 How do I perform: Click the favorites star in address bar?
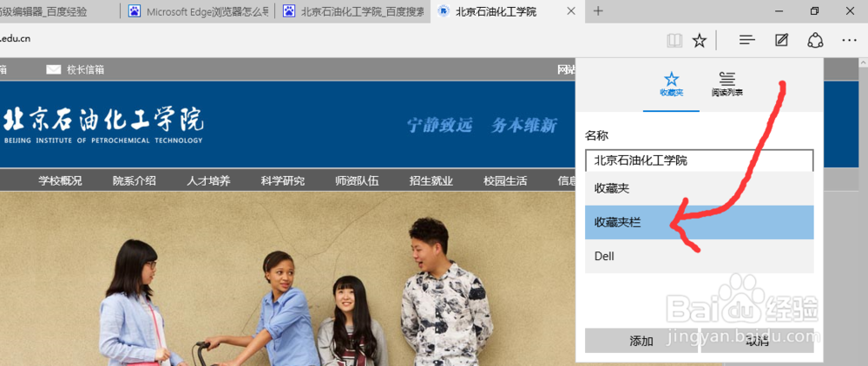tap(700, 41)
